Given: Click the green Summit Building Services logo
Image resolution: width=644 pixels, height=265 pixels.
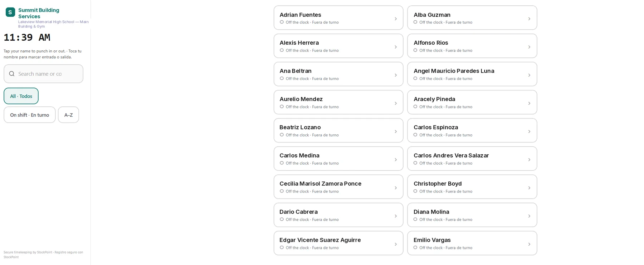Looking at the screenshot, I should [x=10, y=12].
